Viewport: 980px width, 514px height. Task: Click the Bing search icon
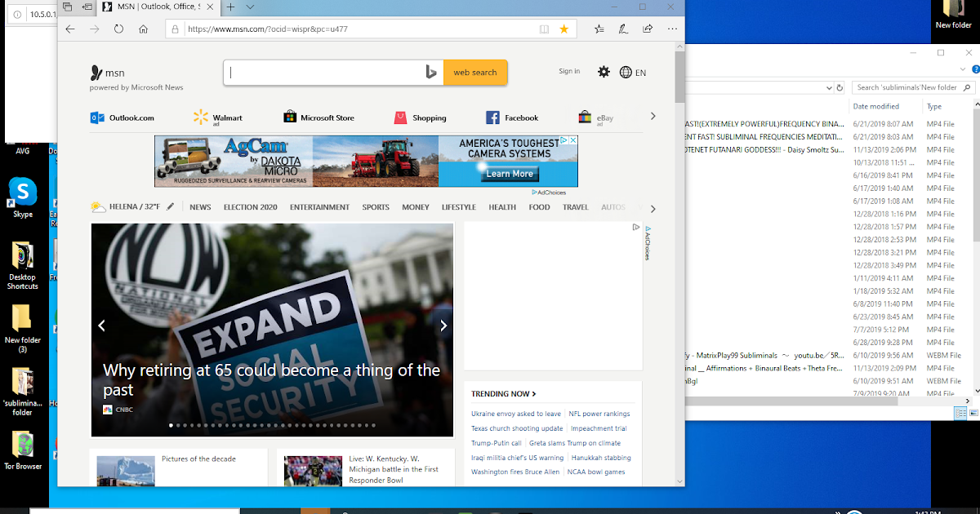430,73
